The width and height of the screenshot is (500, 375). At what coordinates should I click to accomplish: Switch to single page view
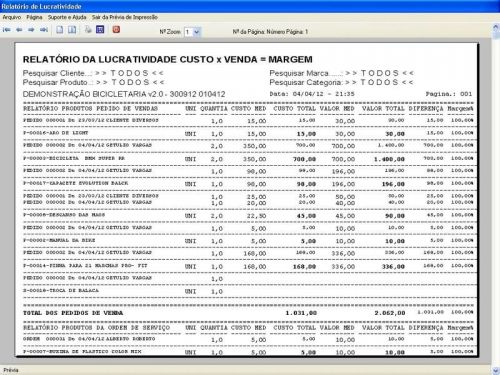tap(60, 30)
